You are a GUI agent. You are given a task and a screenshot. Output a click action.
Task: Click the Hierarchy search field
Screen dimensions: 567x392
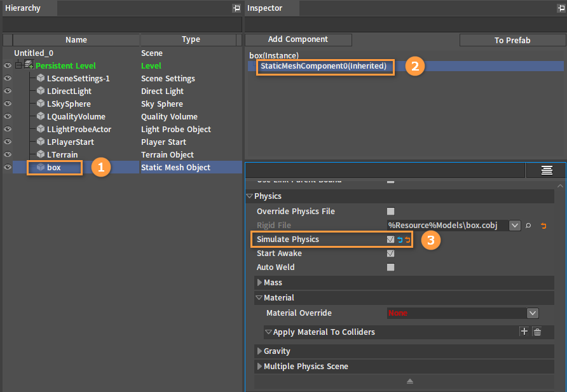pyautogui.click(x=122, y=25)
